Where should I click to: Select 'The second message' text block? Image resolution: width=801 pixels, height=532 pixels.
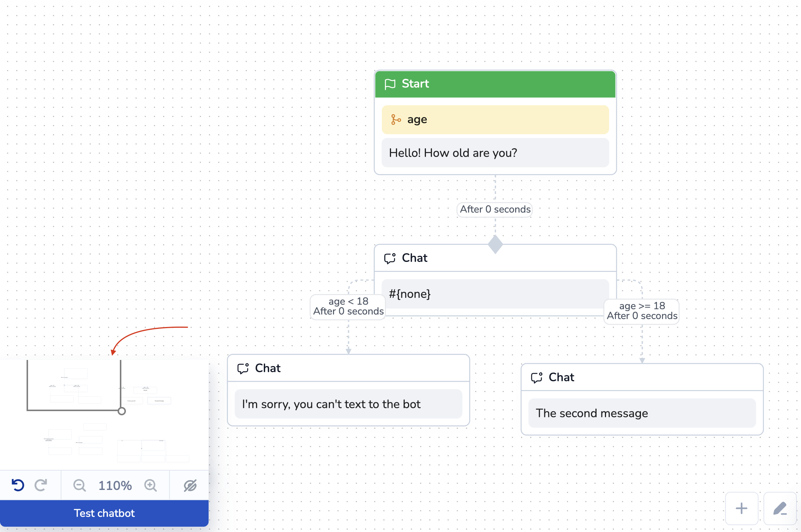click(x=642, y=413)
